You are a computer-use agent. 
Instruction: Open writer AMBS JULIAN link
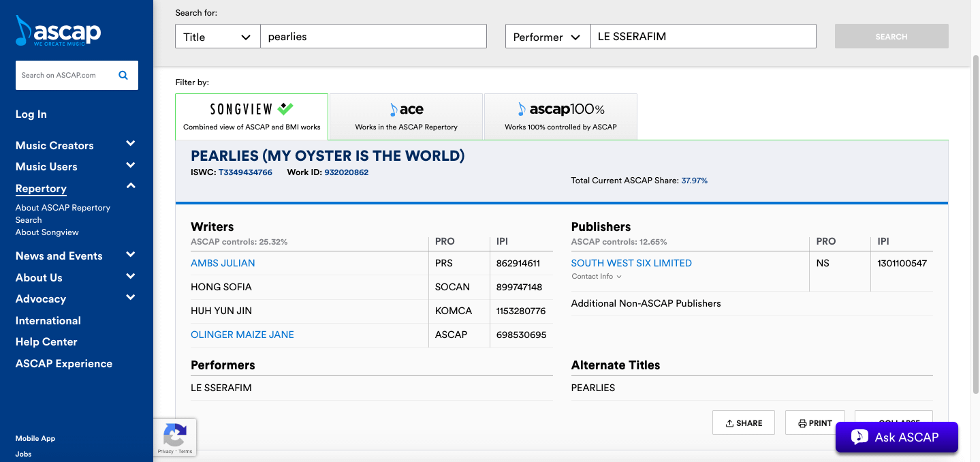(223, 263)
